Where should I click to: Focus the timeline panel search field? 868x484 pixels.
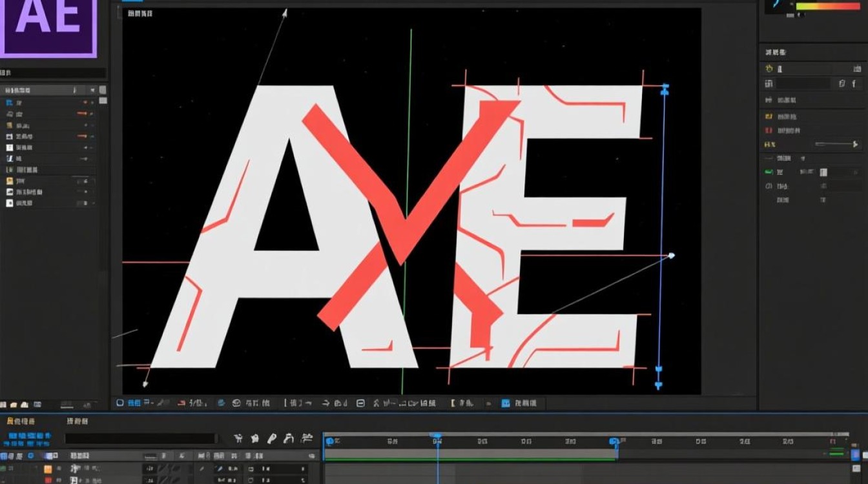[x=140, y=439]
